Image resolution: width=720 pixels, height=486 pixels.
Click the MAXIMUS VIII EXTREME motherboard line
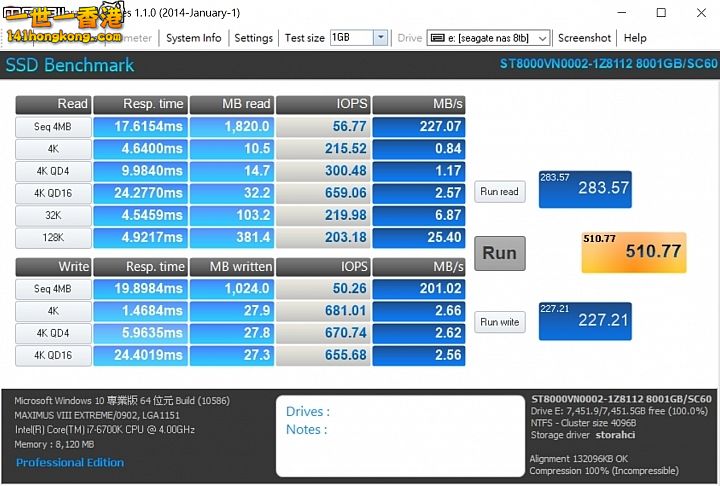click(x=97, y=415)
